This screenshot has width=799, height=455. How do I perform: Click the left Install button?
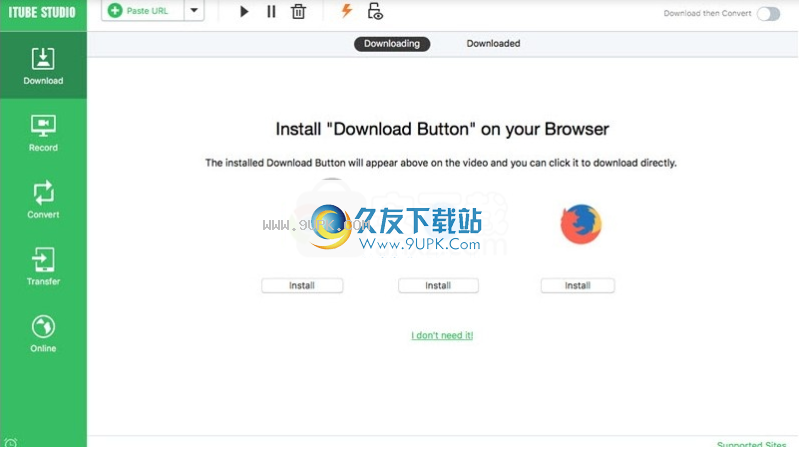pyautogui.click(x=302, y=285)
